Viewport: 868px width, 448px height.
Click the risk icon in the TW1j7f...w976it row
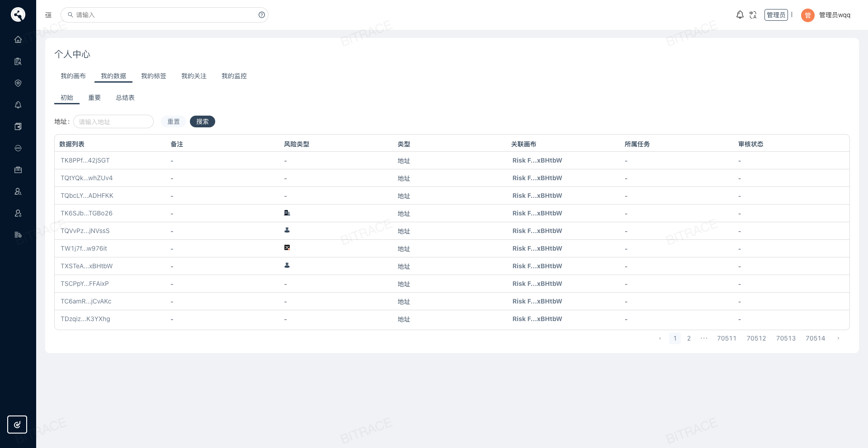(x=287, y=247)
